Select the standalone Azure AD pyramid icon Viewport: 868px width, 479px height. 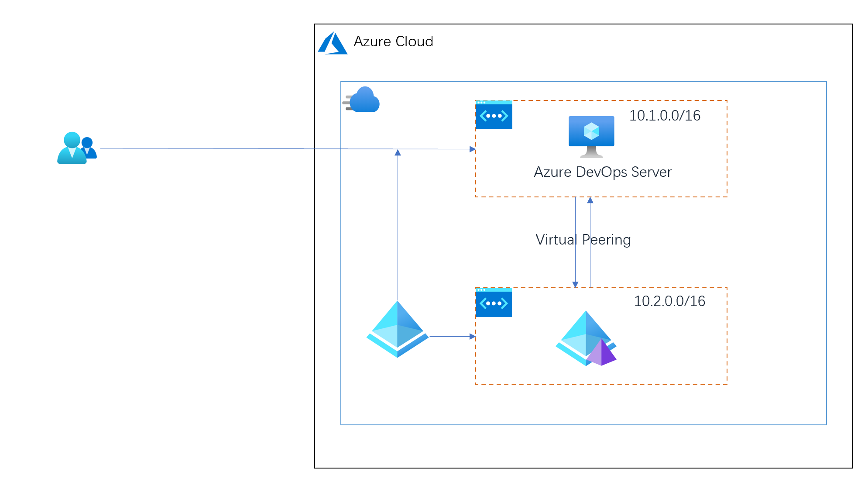398,329
